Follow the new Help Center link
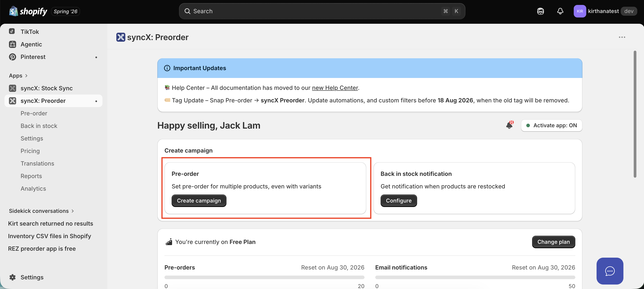 pos(335,88)
